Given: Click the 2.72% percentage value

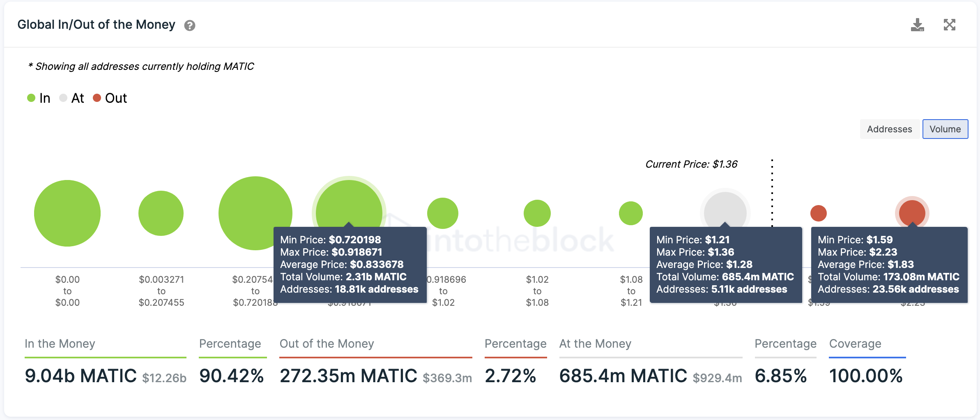Looking at the screenshot, I should pos(510,376).
